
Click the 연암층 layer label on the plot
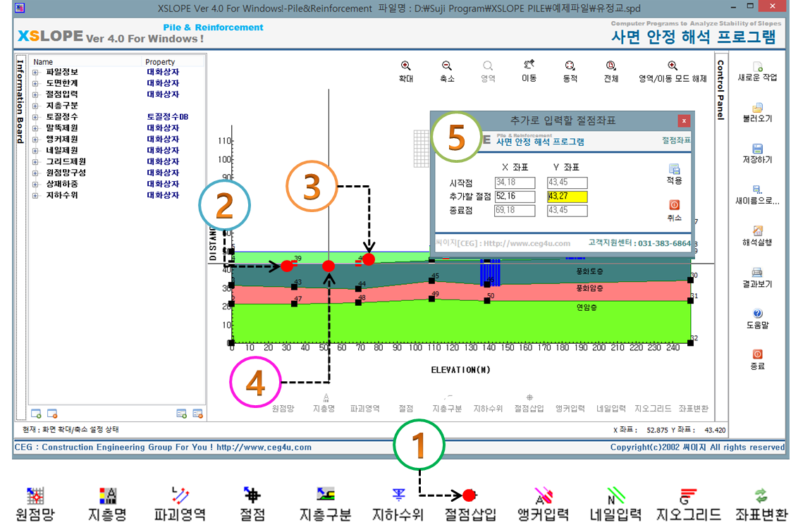coord(587,307)
